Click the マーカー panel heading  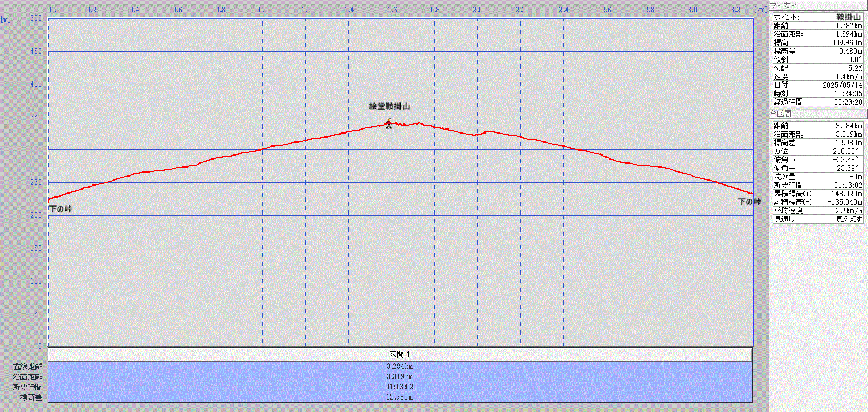pyautogui.click(x=783, y=5)
